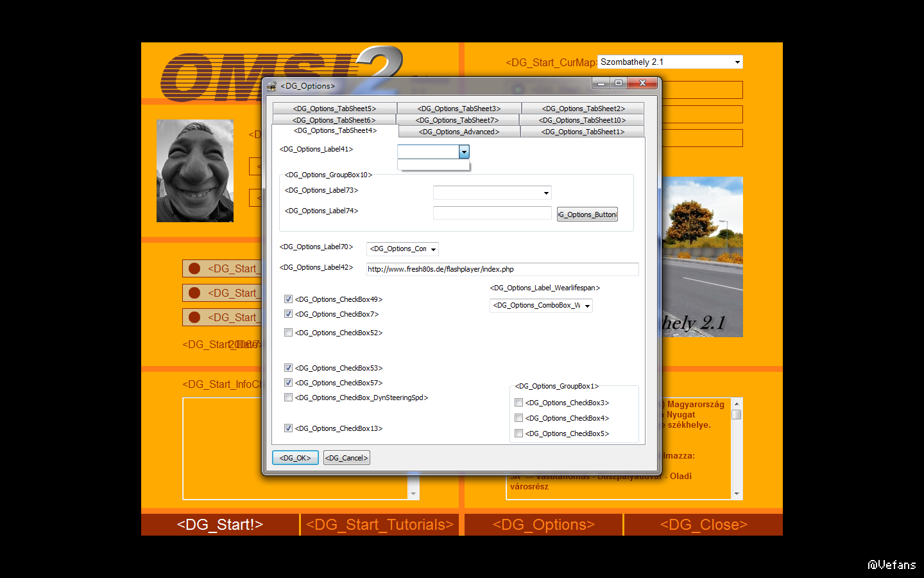924x578 pixels.
Task: Enable DG_Options_CheckBox5 in GroupBox1
Action: [518, 433]
